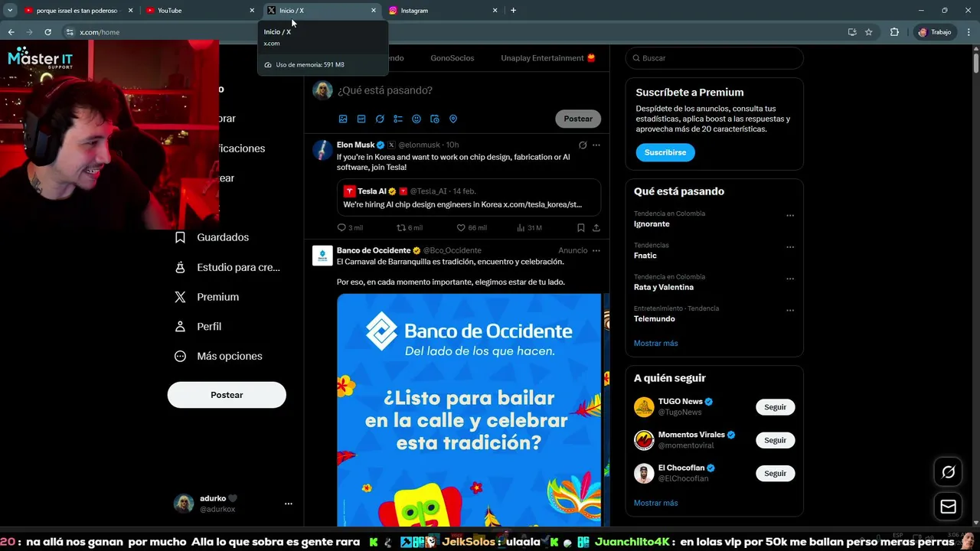The height and width of the screenshot is (551, 980).
Task: Open a new browser tab
Action: pyautogui.click(x=513, y=11)
